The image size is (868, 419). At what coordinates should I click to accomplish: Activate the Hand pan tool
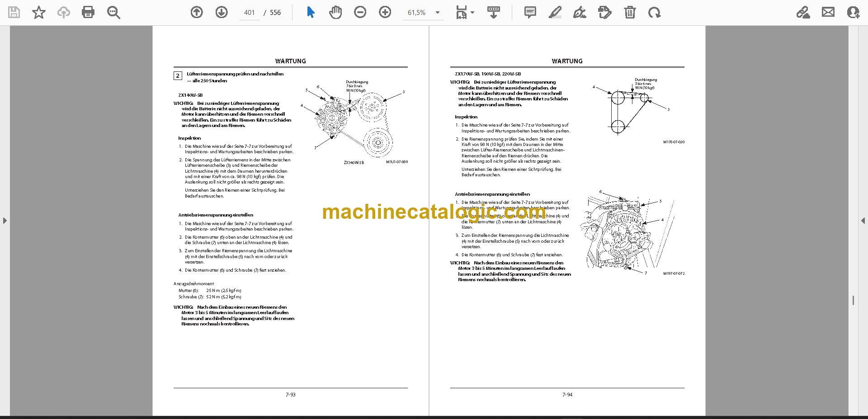[x=335, y=12]
